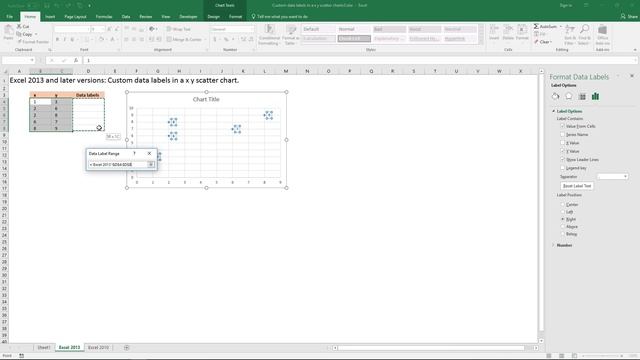This screenshot has height=360, width=640.
Task: Click the help question mark in Data Label Range
Action: coord(134,153)
